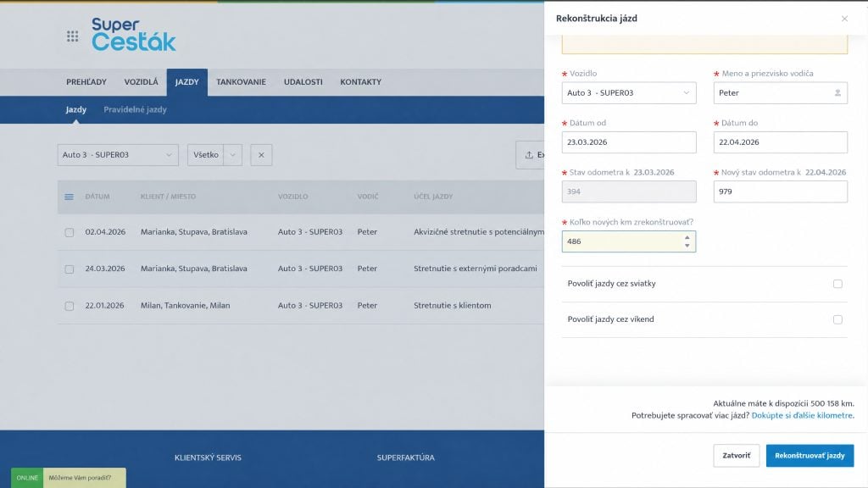Screen dimensions: 868x488
Task: Click the Zatvoriť button
Action: [x=737, y=455]
